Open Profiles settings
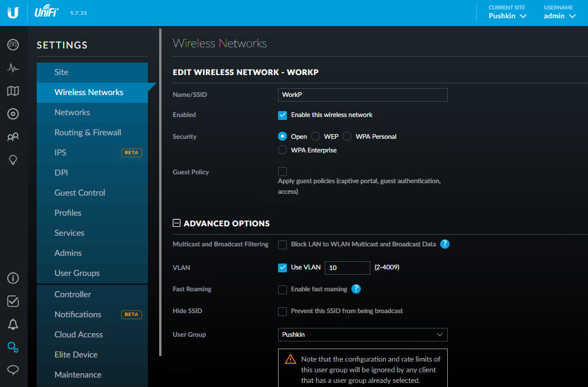588x387 pixels. tap(92, 213)
